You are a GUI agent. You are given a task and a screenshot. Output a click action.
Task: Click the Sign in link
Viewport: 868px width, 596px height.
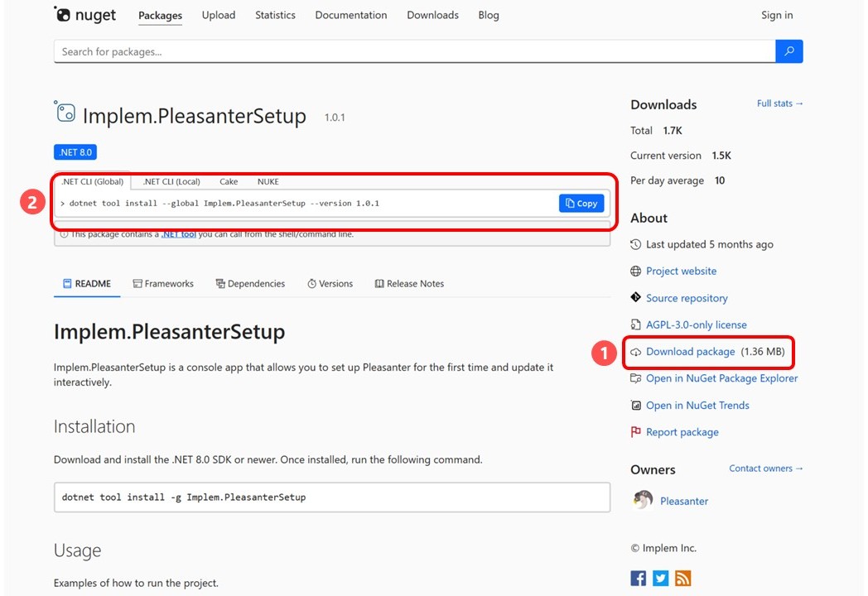tap(777, 15)
